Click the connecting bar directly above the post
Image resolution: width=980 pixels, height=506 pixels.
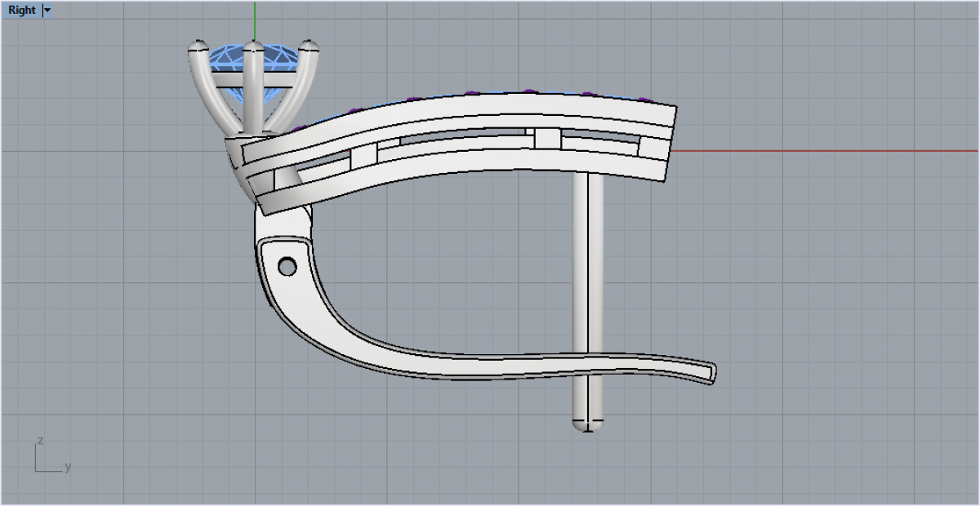pyautogui.click(x=547, y=140)
